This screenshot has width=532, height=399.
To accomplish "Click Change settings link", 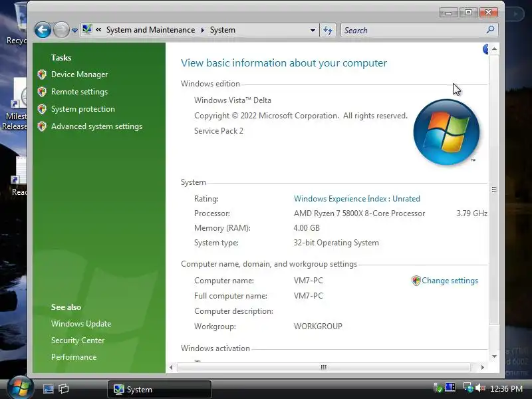I will point(450,281).
